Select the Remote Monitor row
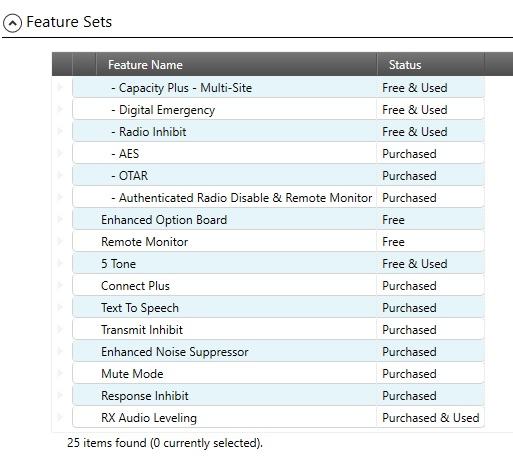The width and height of the screenshot is (513, 456). [x=278, y=242]
